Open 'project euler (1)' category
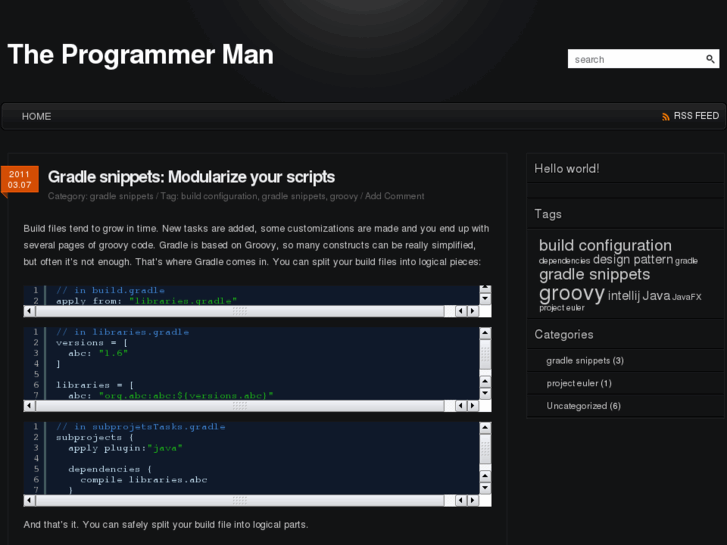Image resolution: width=727 pixels, height=545 pixels. [579, 384]
